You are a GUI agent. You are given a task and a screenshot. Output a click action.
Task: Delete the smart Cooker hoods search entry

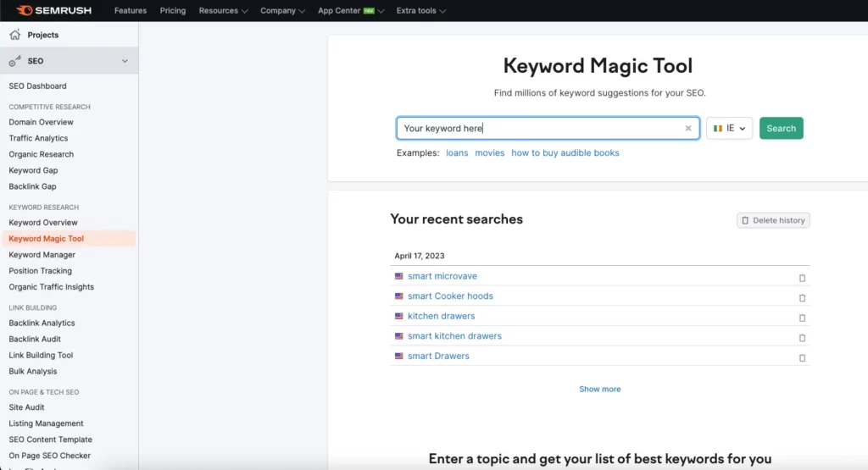[802, 297]
